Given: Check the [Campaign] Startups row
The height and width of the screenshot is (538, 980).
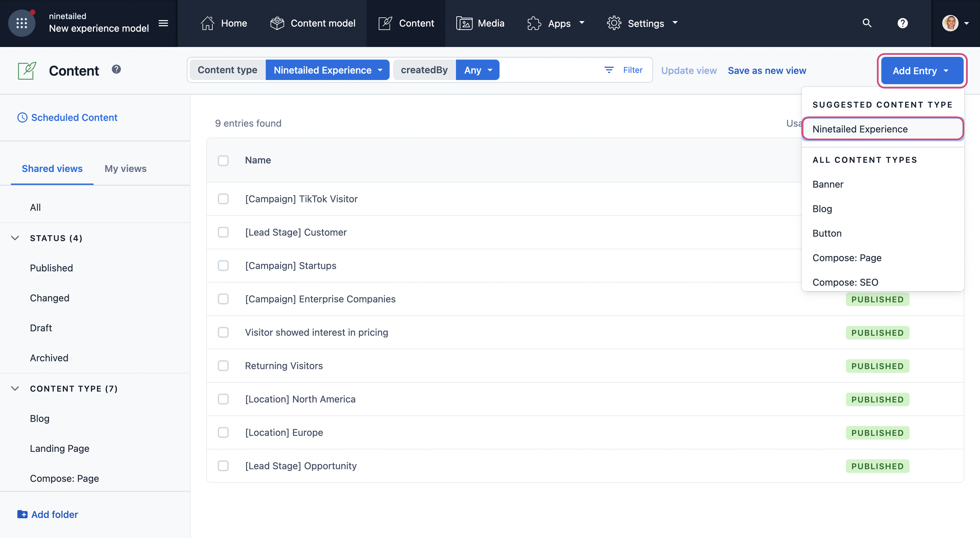Looking at the screenshot, I should pos(223,266).
